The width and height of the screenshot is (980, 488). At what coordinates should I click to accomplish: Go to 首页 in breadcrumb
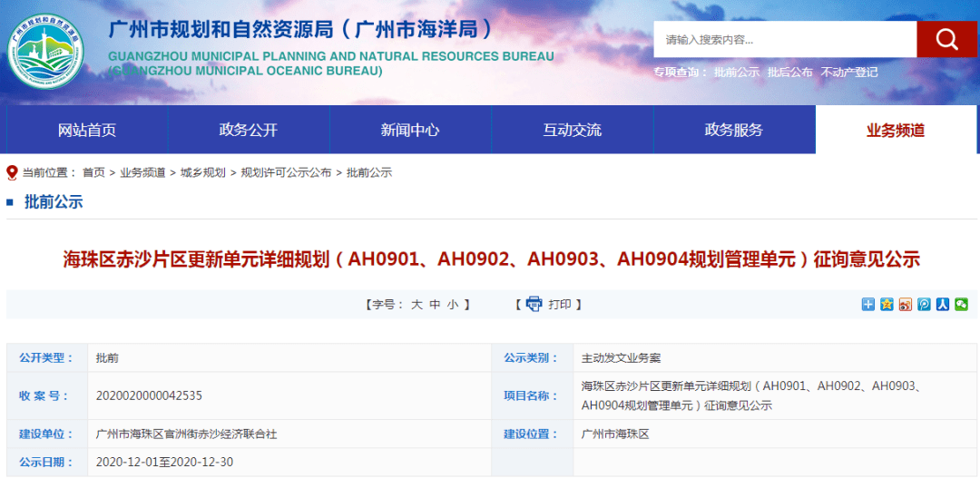click(93, 173)
